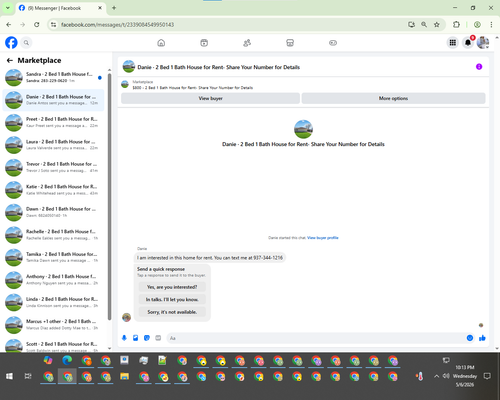Viewport: 500px width, 400px height.
Task: Reload the page with the refresh button
Action: [37, 24]
